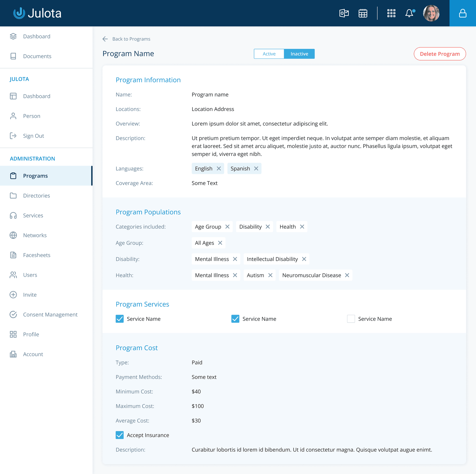
Task: Open the user avatar photo menu
Action: [x=431, y=13]
